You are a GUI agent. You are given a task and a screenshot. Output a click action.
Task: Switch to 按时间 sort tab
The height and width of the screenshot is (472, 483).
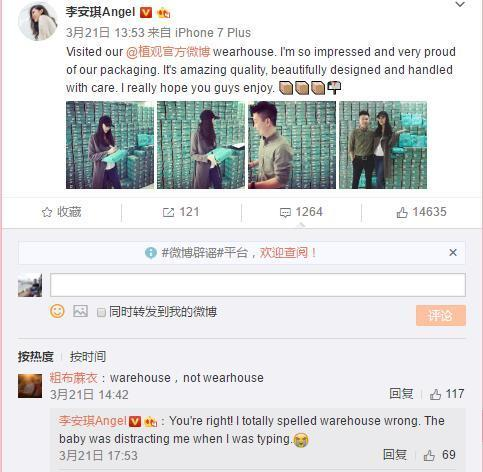pos(88,357)
